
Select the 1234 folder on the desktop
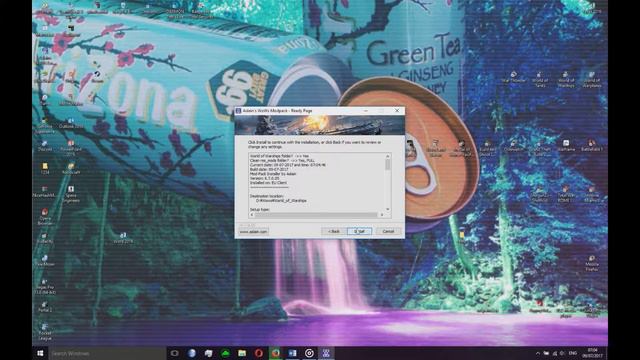click(x=44, y=169)
